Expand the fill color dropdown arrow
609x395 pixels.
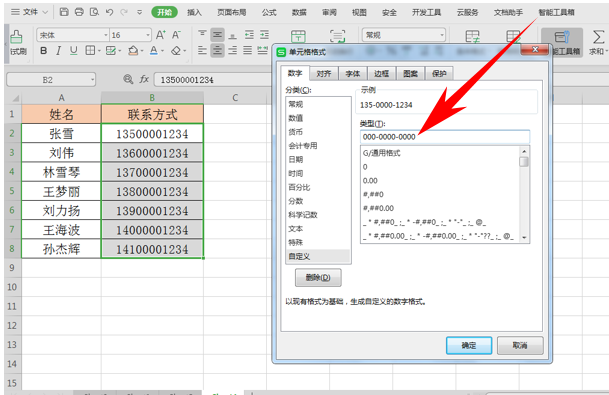click(x=142, y=51)
